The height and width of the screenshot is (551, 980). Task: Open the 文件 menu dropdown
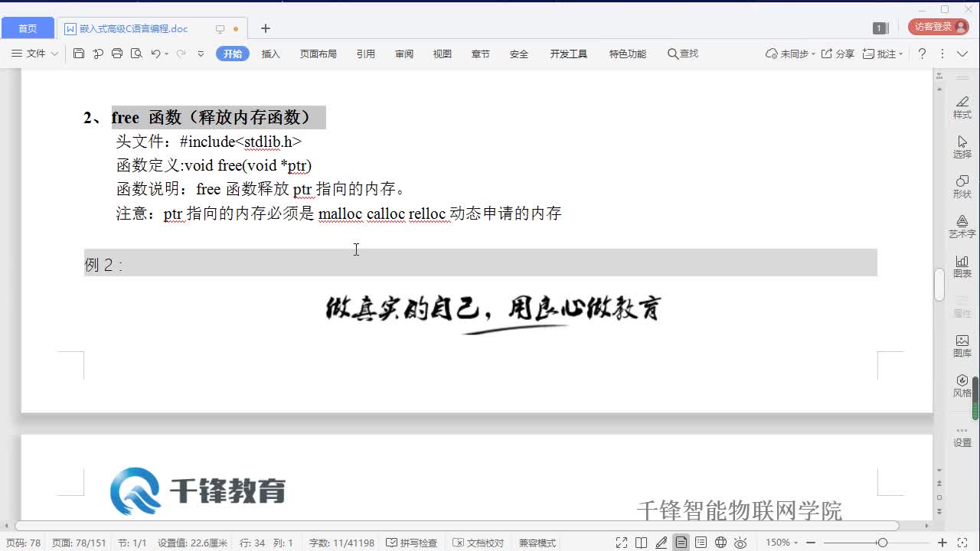click(x=34, y=54)
